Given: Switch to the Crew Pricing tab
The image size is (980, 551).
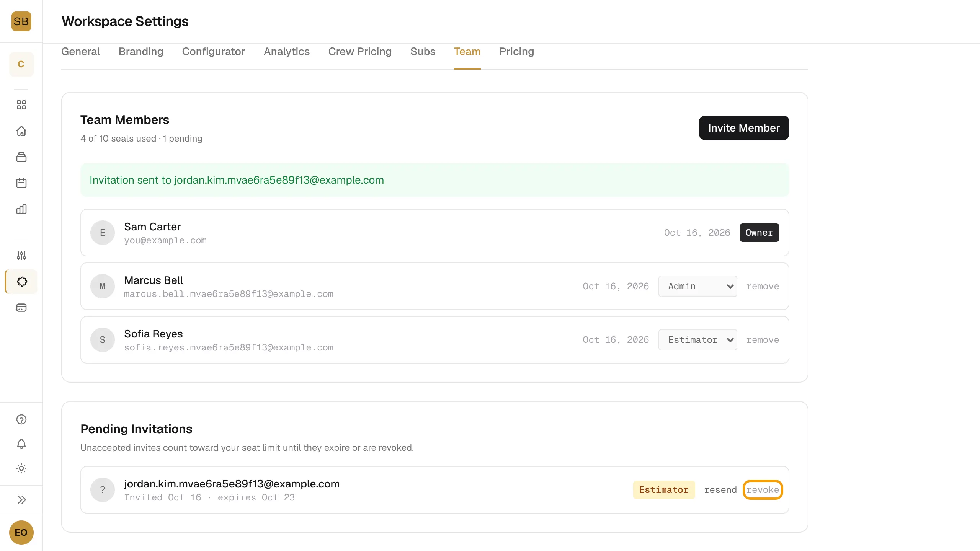Looking at the screenshot, I should 360,52.
